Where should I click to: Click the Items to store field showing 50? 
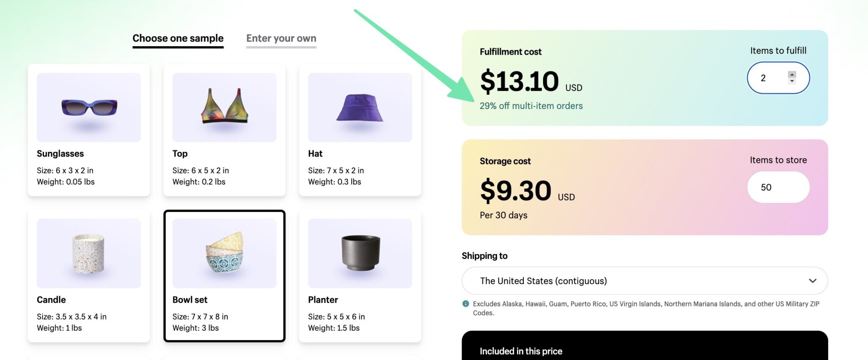[778, 187]
